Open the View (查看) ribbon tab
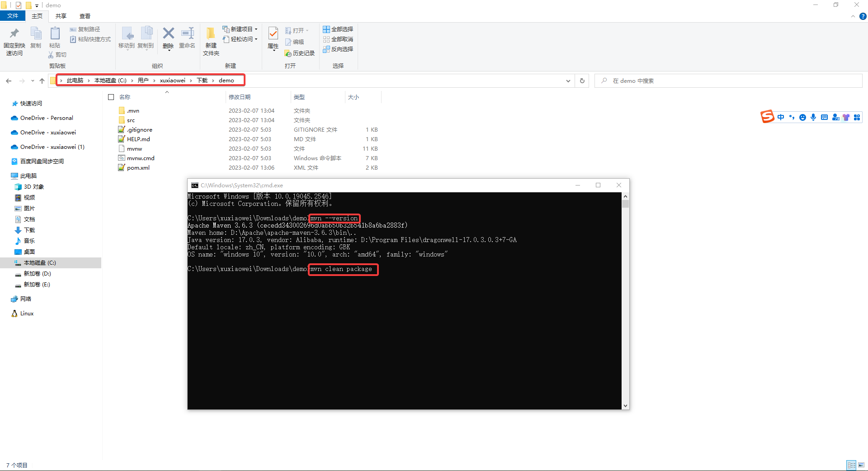The width and height of the screenshot is (868, 471). 85,16
